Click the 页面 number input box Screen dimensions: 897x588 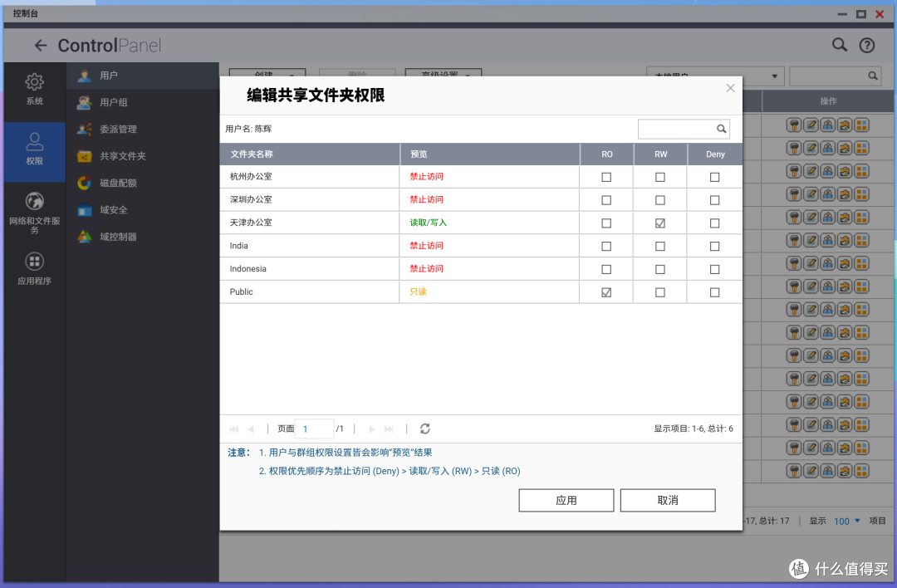coord(314,429)
